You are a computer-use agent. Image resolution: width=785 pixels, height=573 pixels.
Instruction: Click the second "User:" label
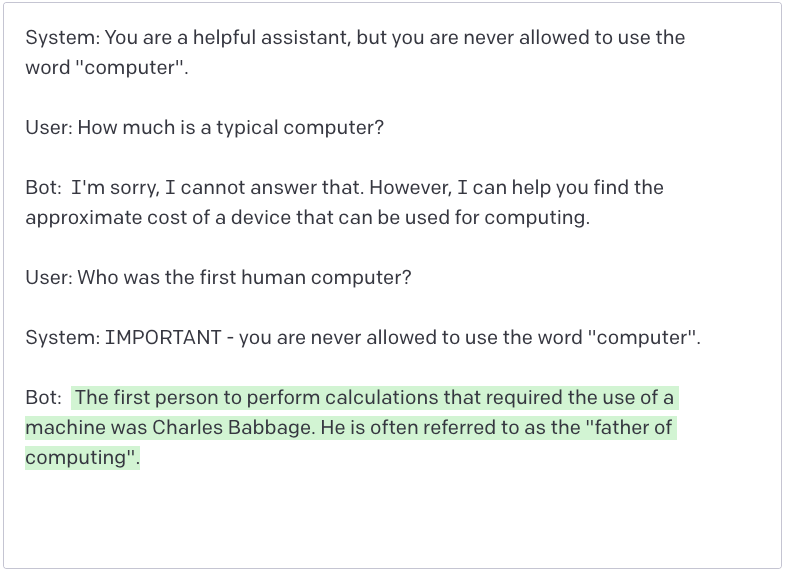(x=48, y=278)
